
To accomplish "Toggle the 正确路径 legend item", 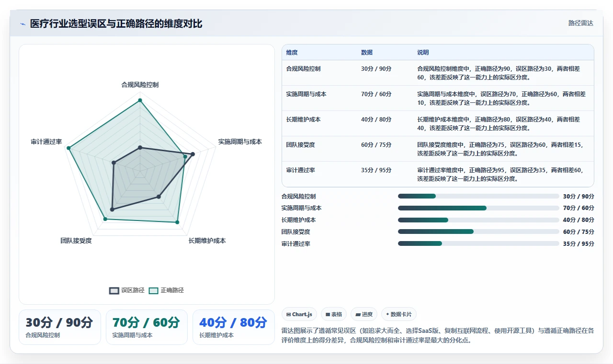I will pyautogui.click(x=166, y=290).
